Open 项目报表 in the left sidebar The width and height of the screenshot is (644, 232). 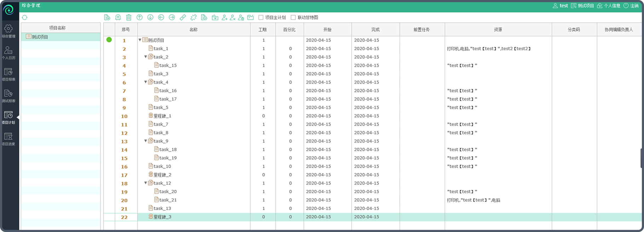[x=8, y=75]
